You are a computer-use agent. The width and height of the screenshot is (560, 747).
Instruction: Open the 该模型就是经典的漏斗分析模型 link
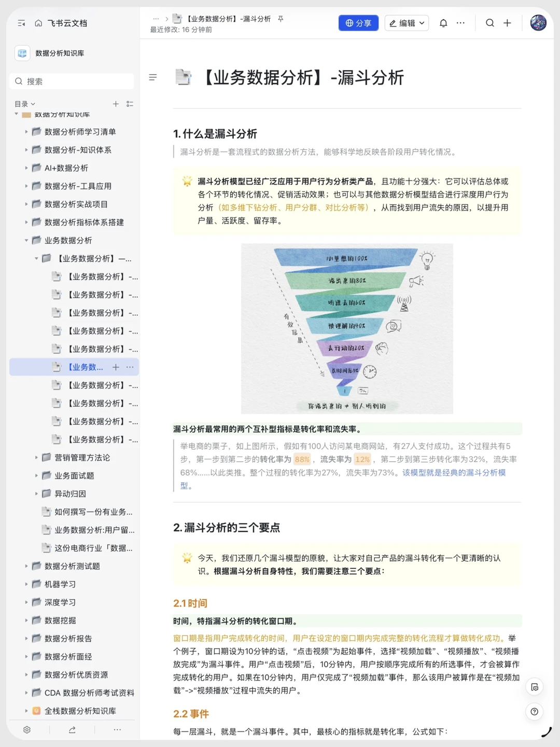pos(343,479)
